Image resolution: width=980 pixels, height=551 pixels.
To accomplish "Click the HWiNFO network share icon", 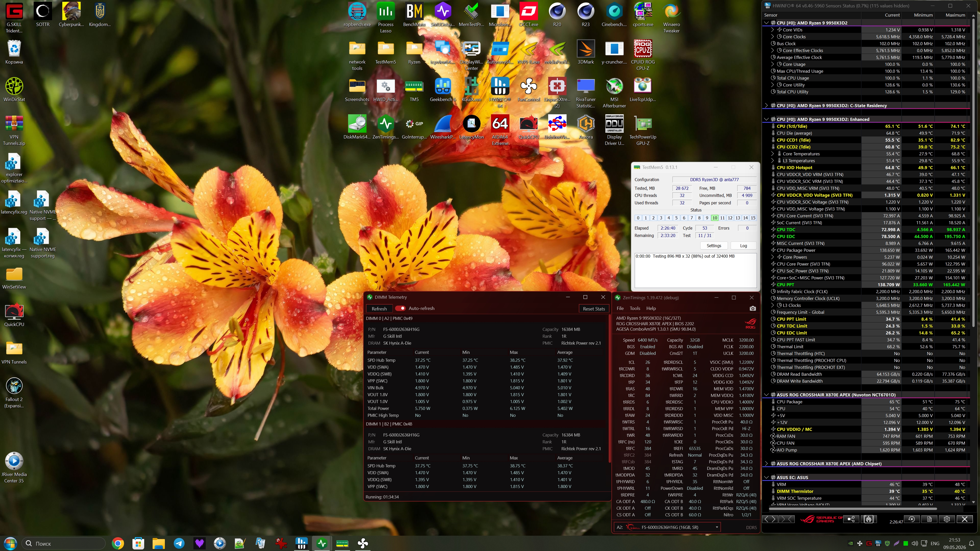I will pyautogui.click(x=851, y=519).
